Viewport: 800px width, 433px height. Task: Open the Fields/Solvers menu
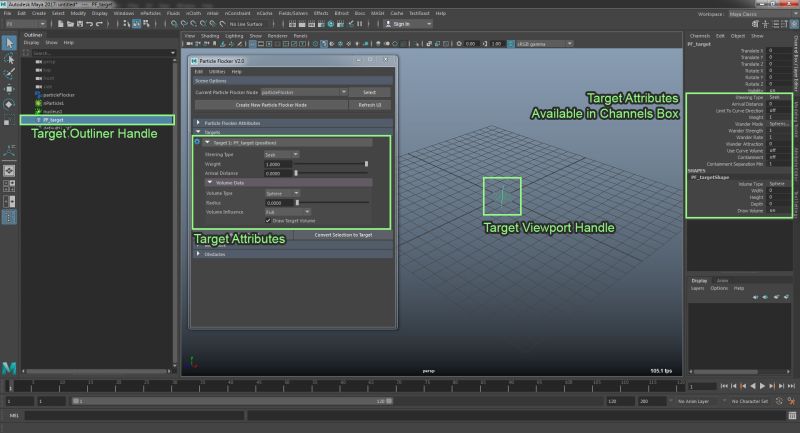[293, 13]
